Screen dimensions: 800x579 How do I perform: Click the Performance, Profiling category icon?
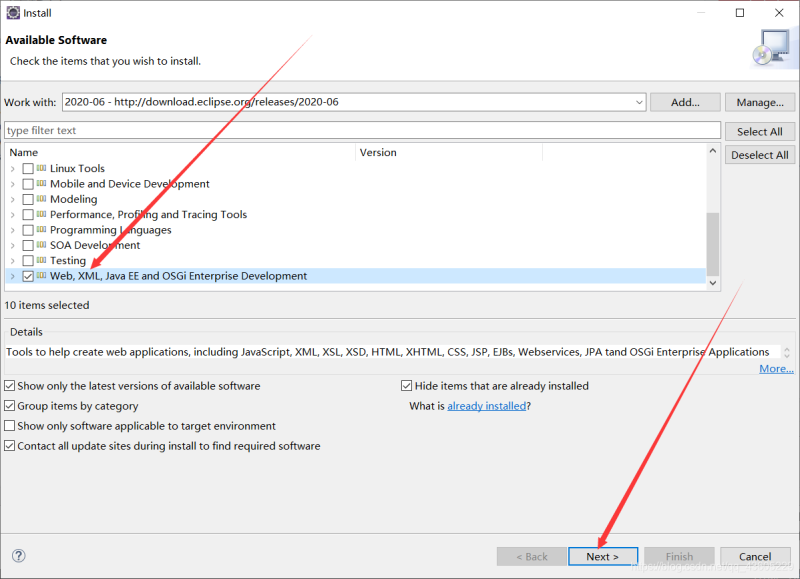[x=41, y=214]
